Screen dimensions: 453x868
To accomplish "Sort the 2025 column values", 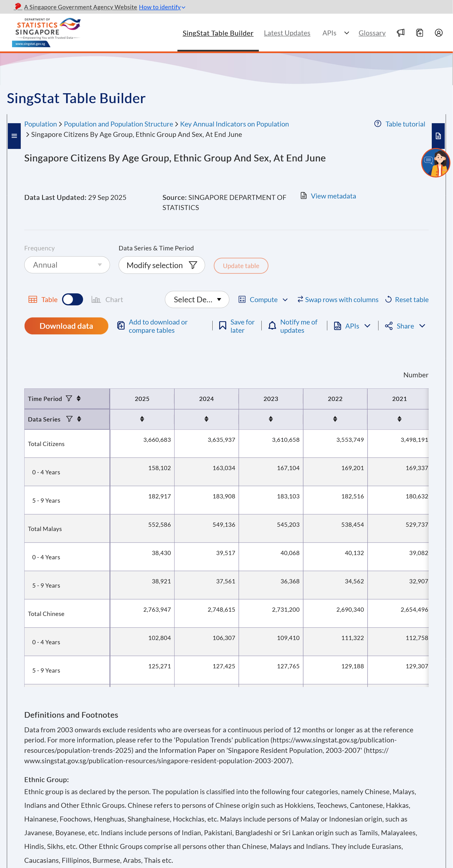I will tap(142, 419).
